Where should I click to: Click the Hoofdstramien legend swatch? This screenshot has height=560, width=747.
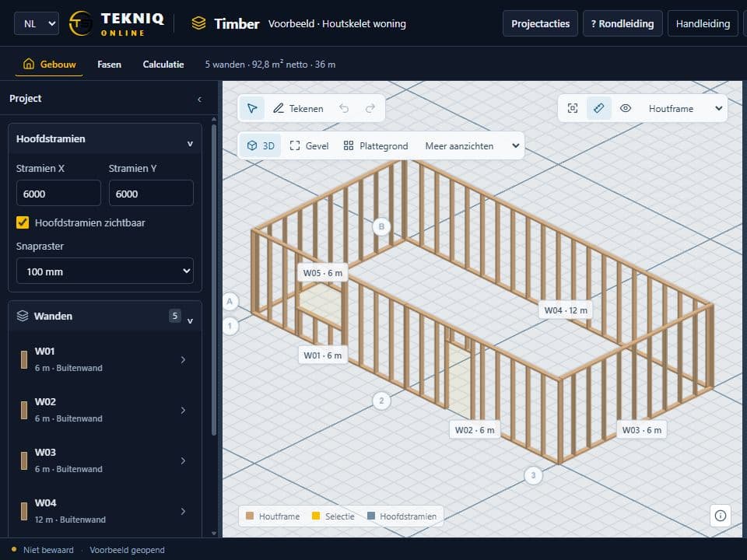371,516
